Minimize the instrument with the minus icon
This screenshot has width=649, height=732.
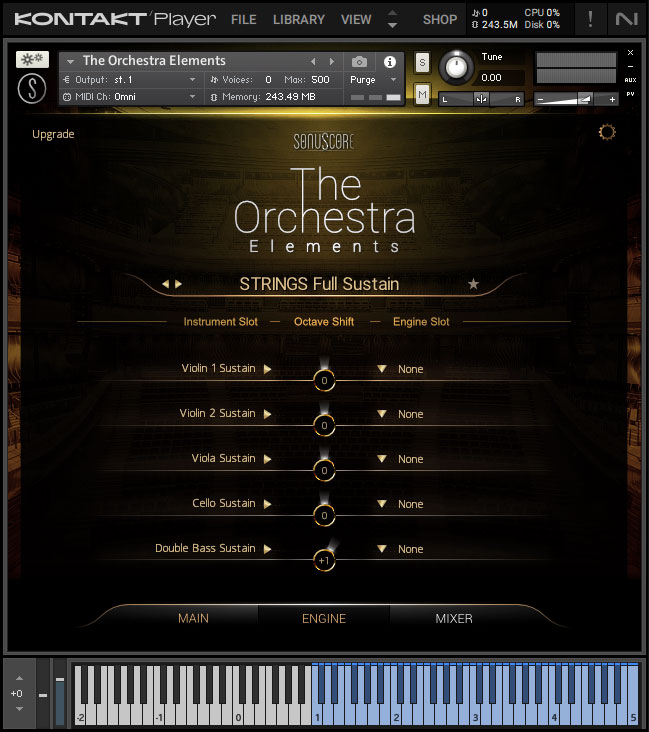[630, 66]
